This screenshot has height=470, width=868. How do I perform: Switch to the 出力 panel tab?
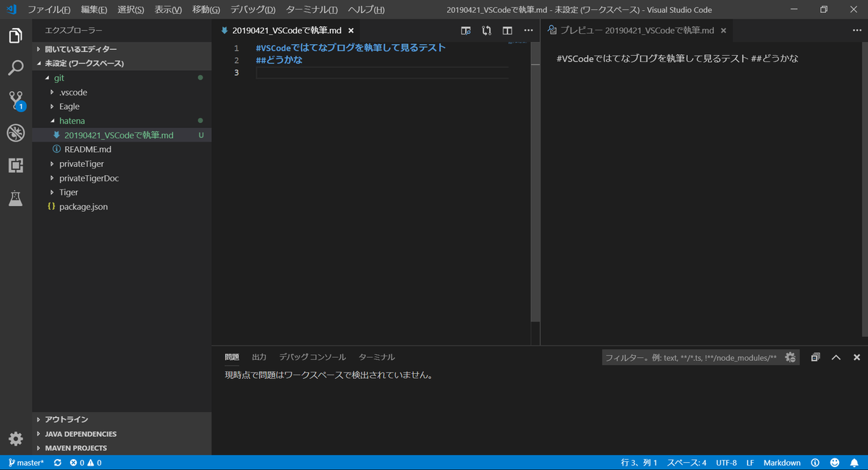[259, 357]
